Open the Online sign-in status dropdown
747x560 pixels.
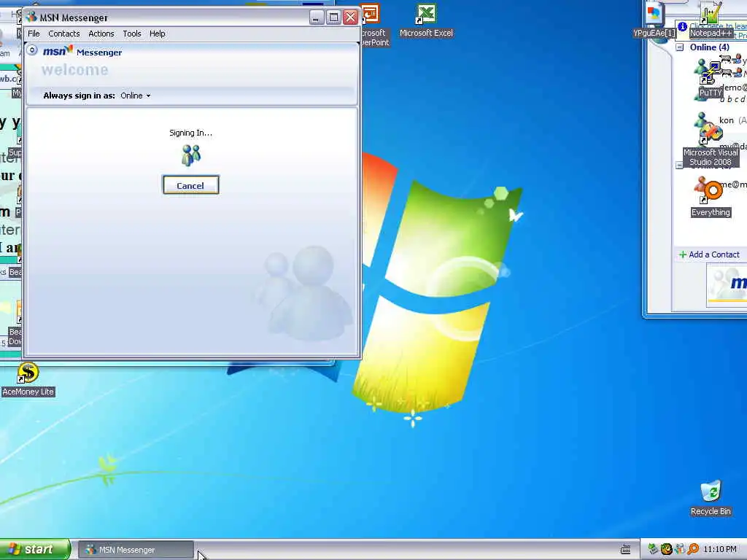click(x=135, y=96)
